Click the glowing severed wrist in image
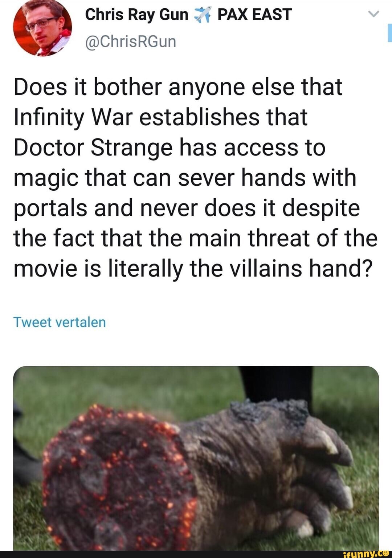392x558 pixels. pos(116,480)
